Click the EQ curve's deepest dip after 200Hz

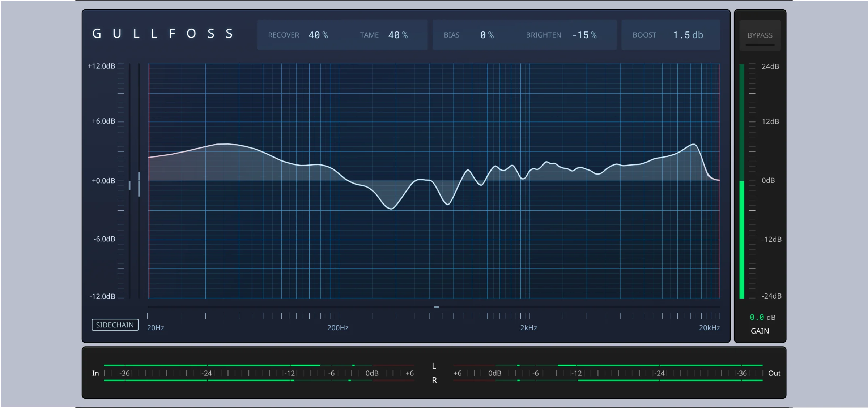[x=391, y=209]
